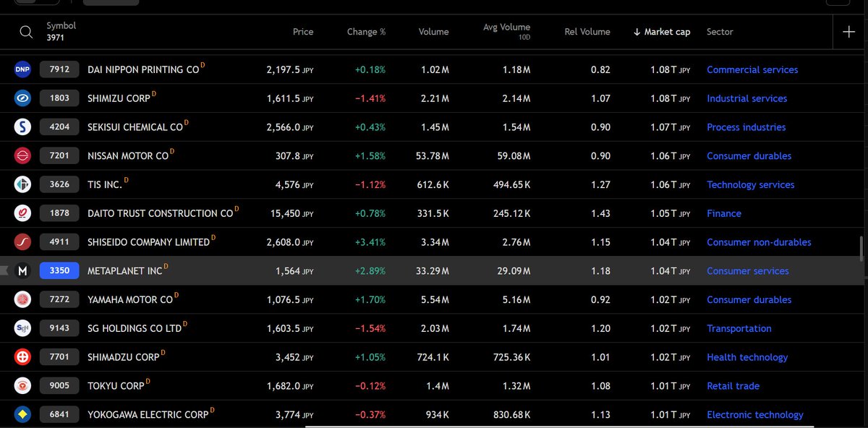Open Nissan's Consumer durables sector link
Image resolution: width=868 pixels, height=428 pixels.
click(x=749, y=156)
